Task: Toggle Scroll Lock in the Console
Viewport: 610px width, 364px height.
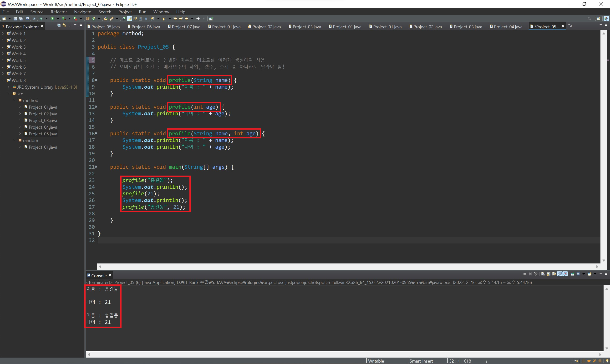Action: (549, 274)
